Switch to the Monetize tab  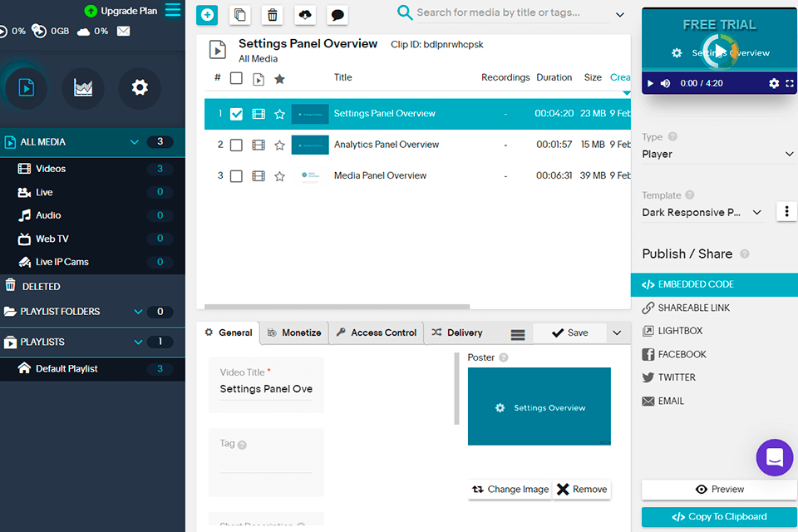click(x=294, y=333)
